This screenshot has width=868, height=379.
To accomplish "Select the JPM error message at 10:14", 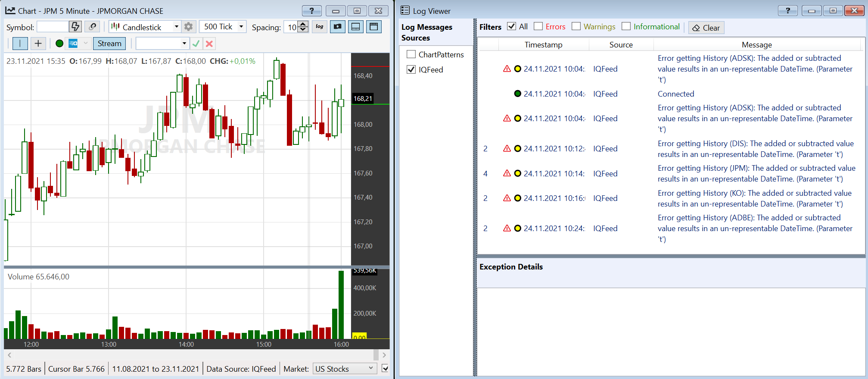I will [756, 173].
